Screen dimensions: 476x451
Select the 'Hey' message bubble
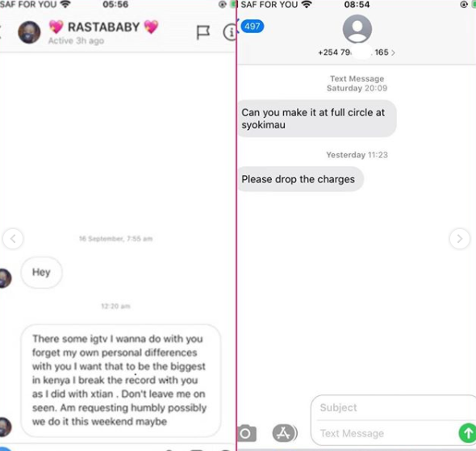tap(41, 272)
